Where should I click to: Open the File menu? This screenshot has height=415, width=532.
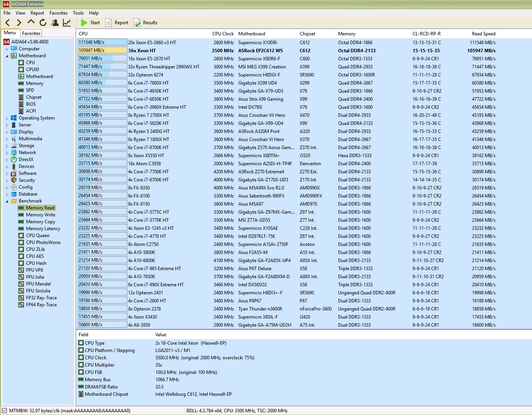[7, 13]
